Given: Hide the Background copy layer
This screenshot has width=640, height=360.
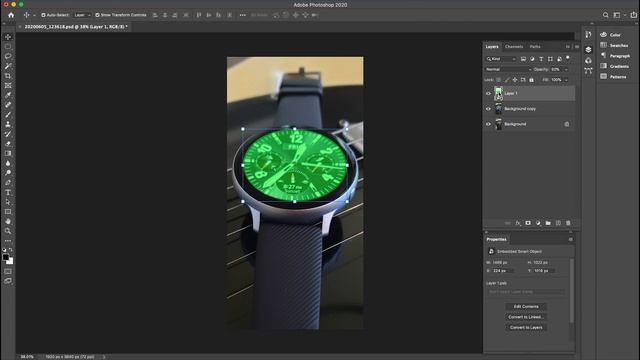Looking at the screenshot, I should point(488,109).
